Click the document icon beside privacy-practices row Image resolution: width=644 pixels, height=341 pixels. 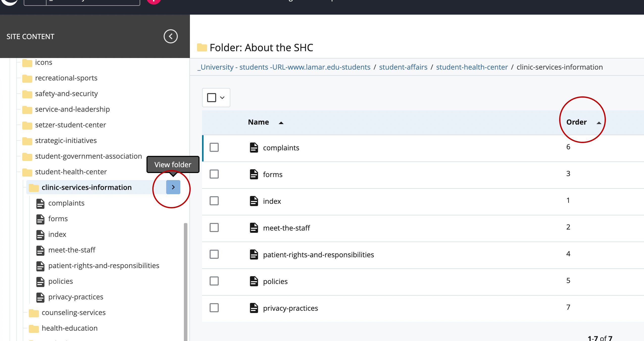(254, 308)
